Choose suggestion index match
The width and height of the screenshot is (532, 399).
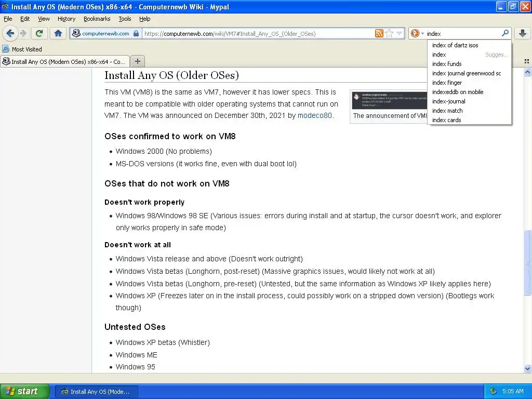tap(470, 111)
